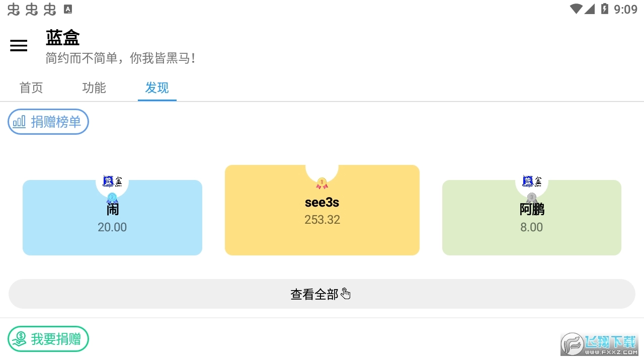The width and height of the screenshot is (644, 362).
Task: Tap the second-place medal on 闹's card
Action: tap(112, 198)
